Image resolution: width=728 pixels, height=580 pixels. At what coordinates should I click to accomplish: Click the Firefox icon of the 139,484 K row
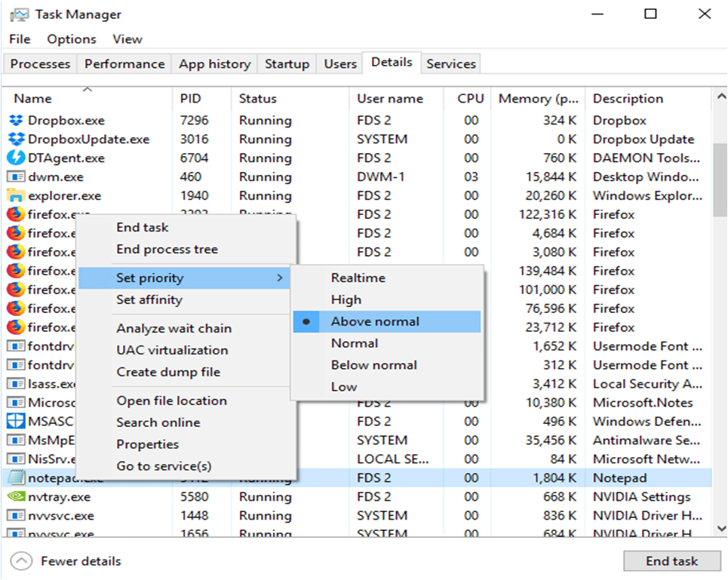(x=16, y=271)
